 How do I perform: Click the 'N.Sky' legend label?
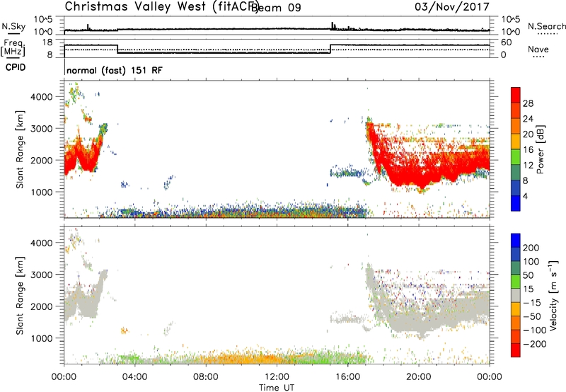coord(13,26)
